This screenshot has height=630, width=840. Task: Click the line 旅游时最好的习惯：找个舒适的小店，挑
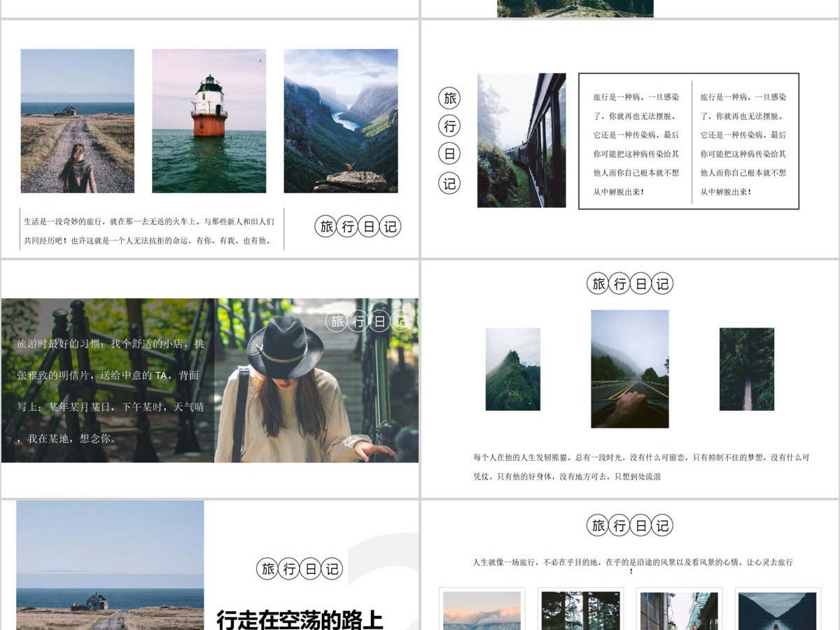111,344
